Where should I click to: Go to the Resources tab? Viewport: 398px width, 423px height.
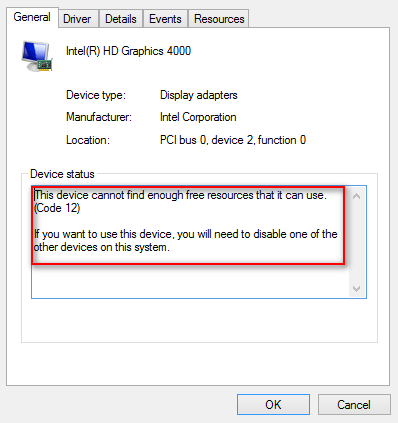(219, 19)
